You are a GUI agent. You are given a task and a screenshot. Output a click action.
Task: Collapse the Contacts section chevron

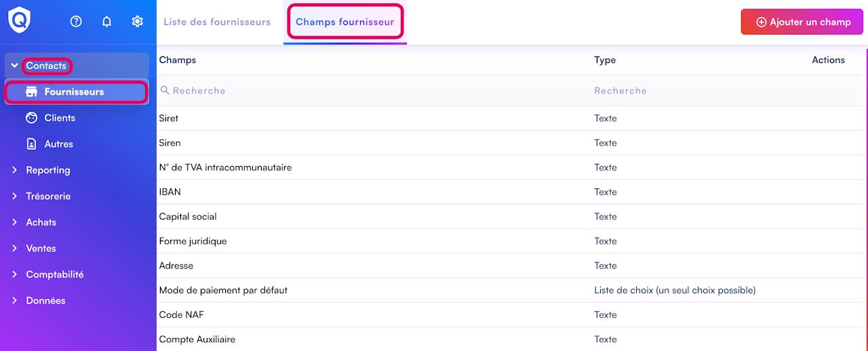14,66
